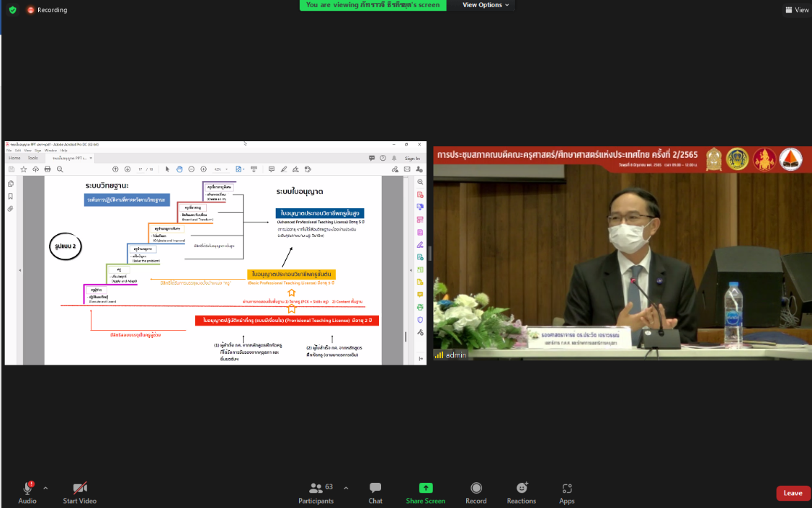The image size is (812, 508).
Task: Open Zoom Apps
Action: (x=566, y=492)
